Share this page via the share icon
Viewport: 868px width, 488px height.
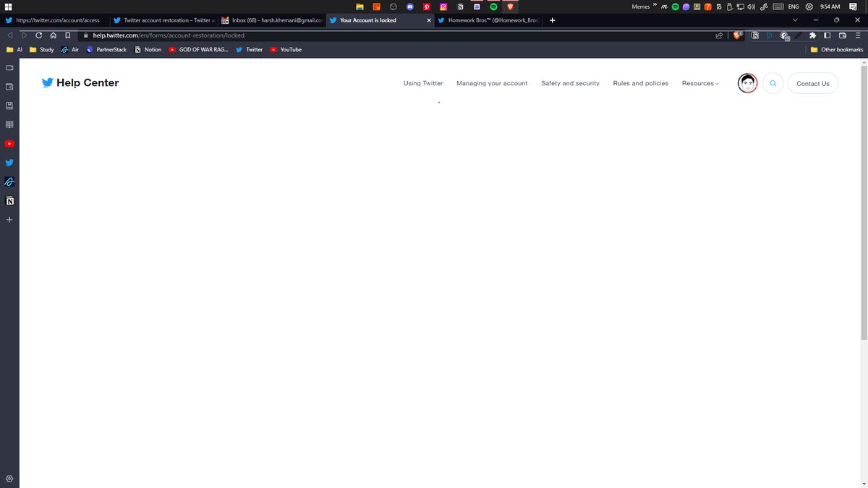tap(719, 35)
